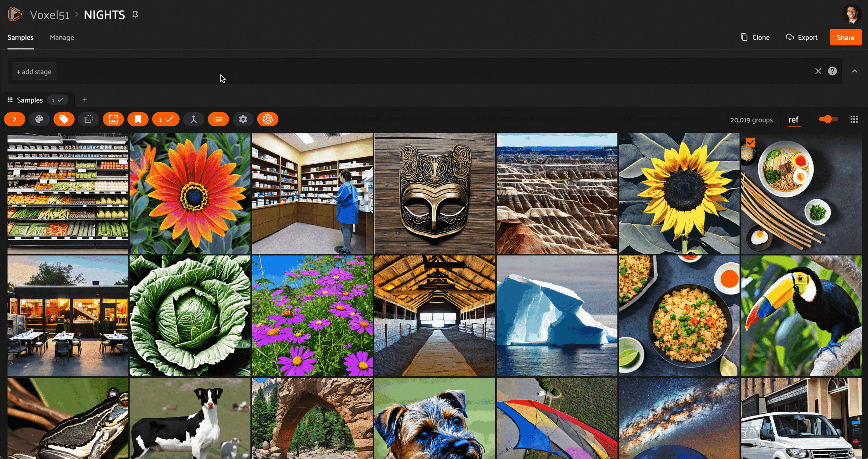Add a new panel with plus tab
The height and width of the screenshot is (459, 868).
[85, 100]
